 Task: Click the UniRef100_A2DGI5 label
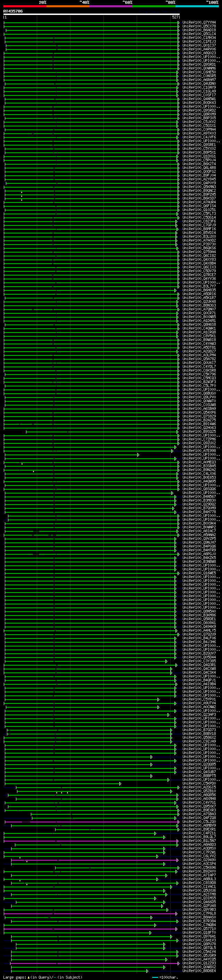(199, 787)
